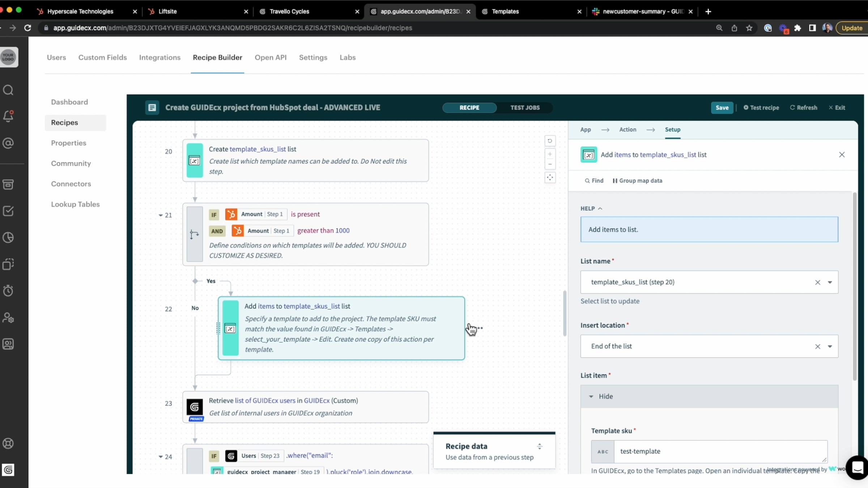Image resolution: width=868 pixels, height=488 pixels.
Task: Clear the Insert location selection
Action: [817, 346]
